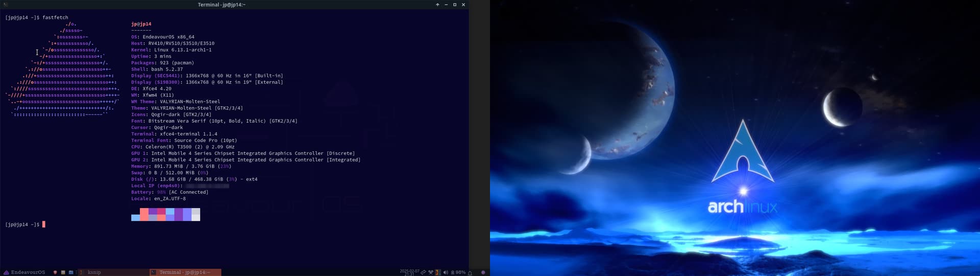This screenshot has height=276, width=980.
Task: Click the 'Local IP (enp4s0)' line
Action: coord(180,186)
